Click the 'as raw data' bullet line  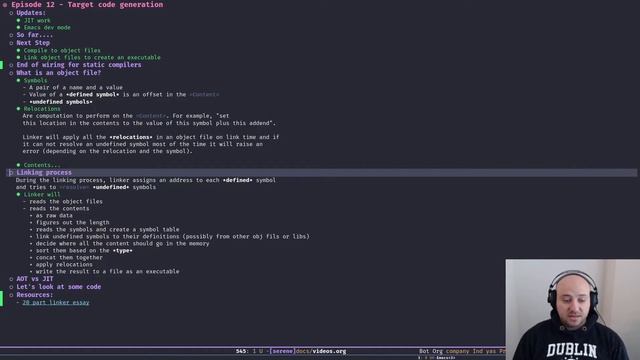coord(54,215)
